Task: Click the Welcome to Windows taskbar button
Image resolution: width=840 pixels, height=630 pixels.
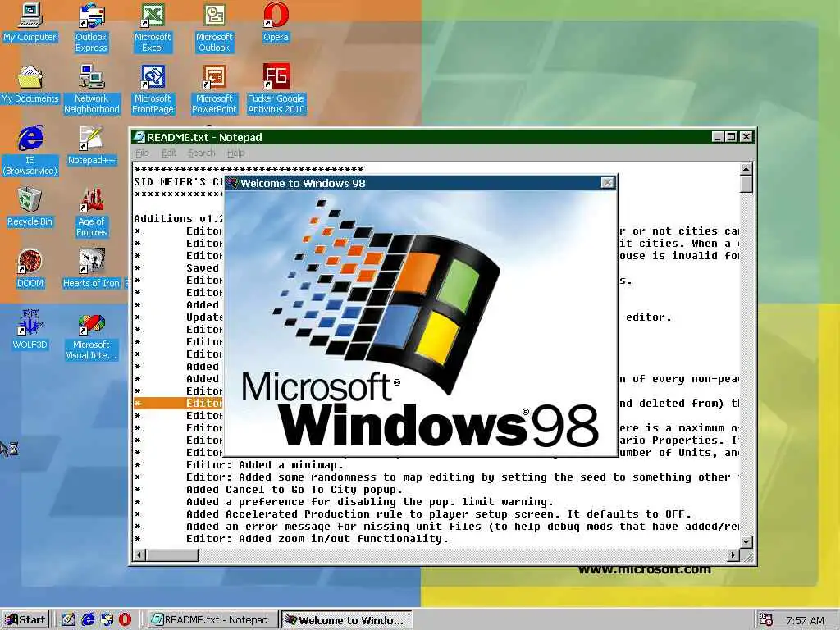Action: 347,620
